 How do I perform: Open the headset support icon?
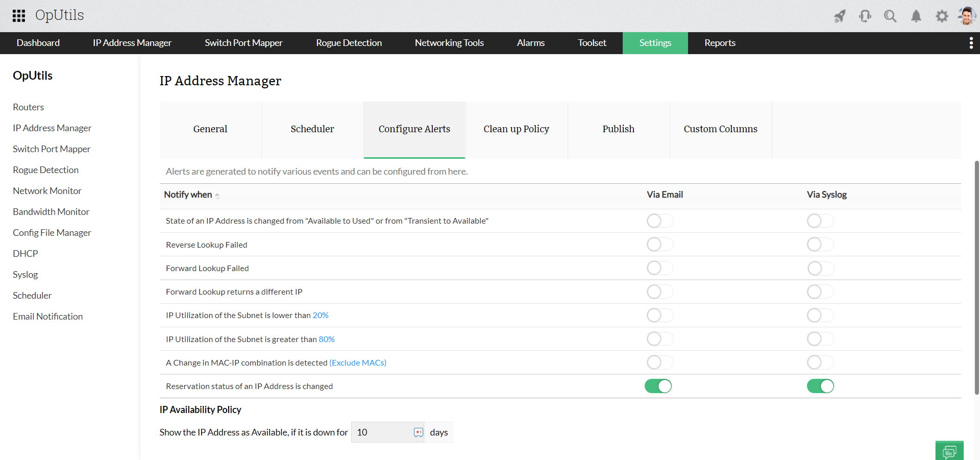[x=865, y=16]
